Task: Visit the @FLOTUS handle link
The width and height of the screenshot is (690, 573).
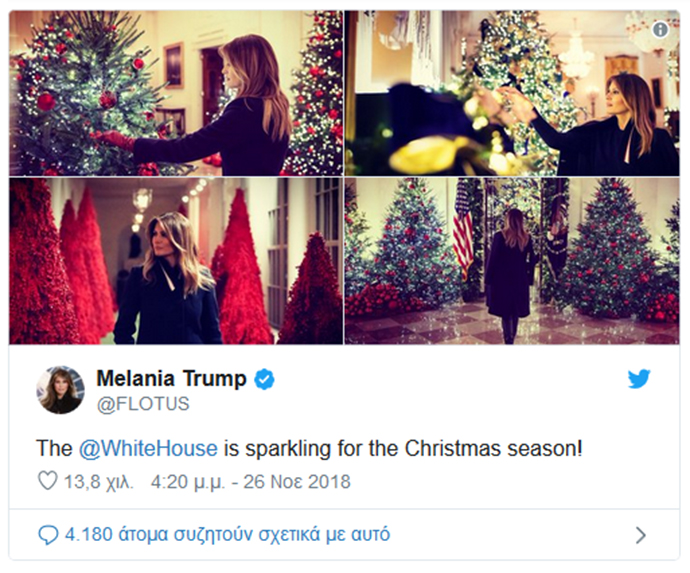Action: [x=143, y=404]
